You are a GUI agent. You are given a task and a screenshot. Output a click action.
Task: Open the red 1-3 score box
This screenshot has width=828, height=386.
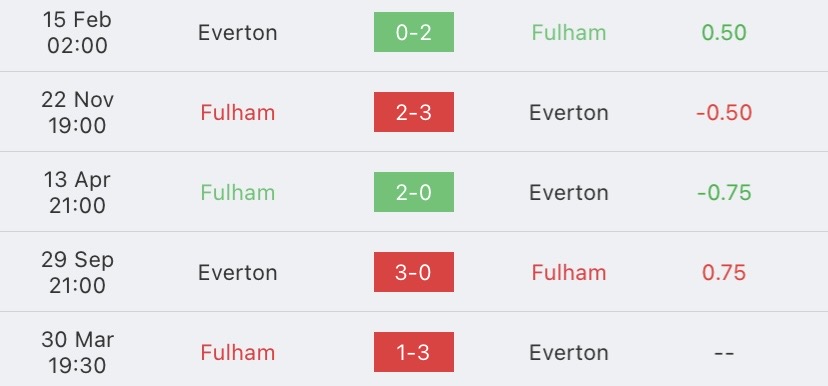(x=413, y=352)
